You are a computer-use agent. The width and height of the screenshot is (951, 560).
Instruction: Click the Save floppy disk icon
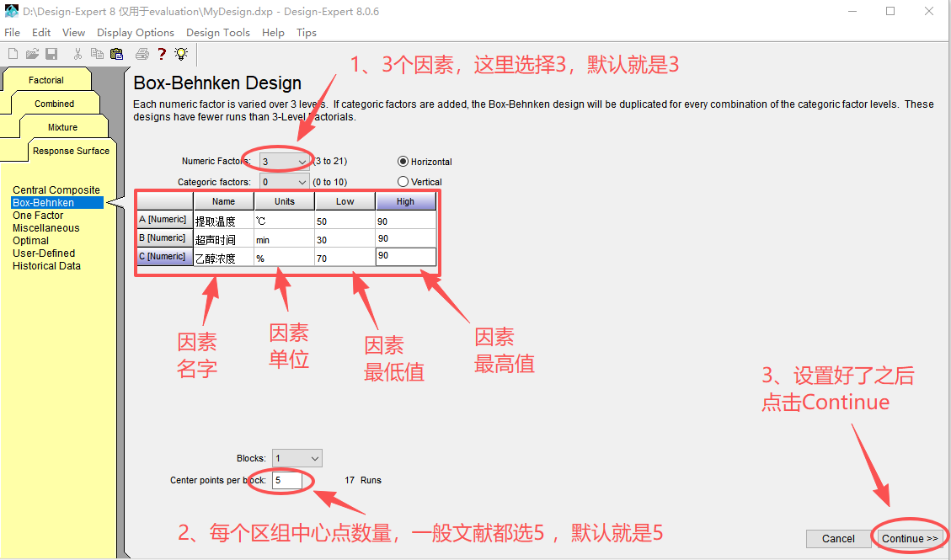point(51,54)
